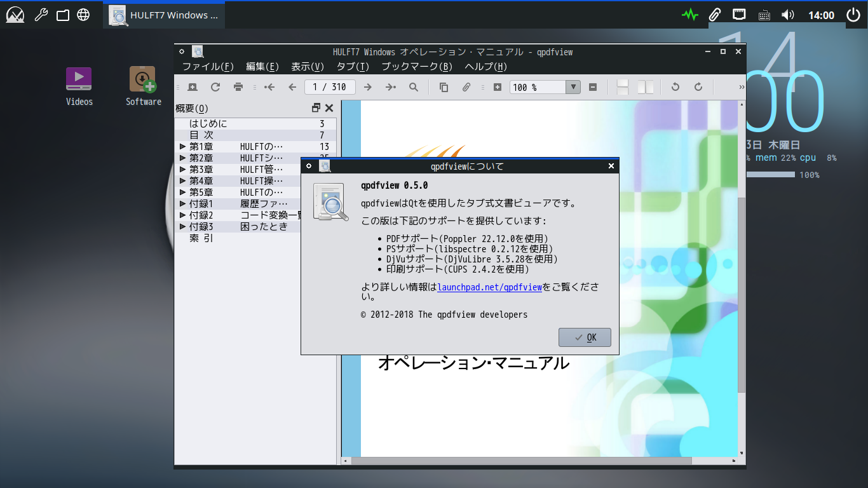Click the green system monitor tray icon

689,15
